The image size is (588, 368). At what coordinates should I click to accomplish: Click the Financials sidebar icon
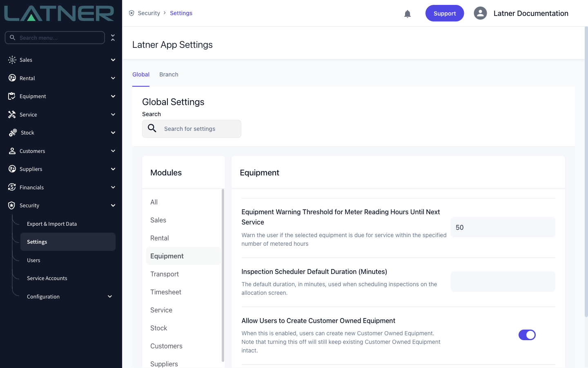point(12,187)
